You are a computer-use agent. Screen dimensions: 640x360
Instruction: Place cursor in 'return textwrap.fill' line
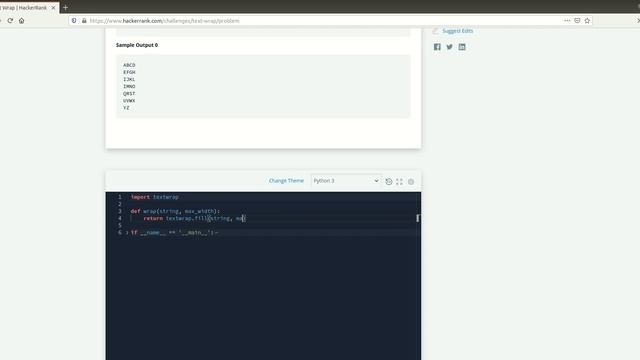pyautogui.click(x=194, y=218)
